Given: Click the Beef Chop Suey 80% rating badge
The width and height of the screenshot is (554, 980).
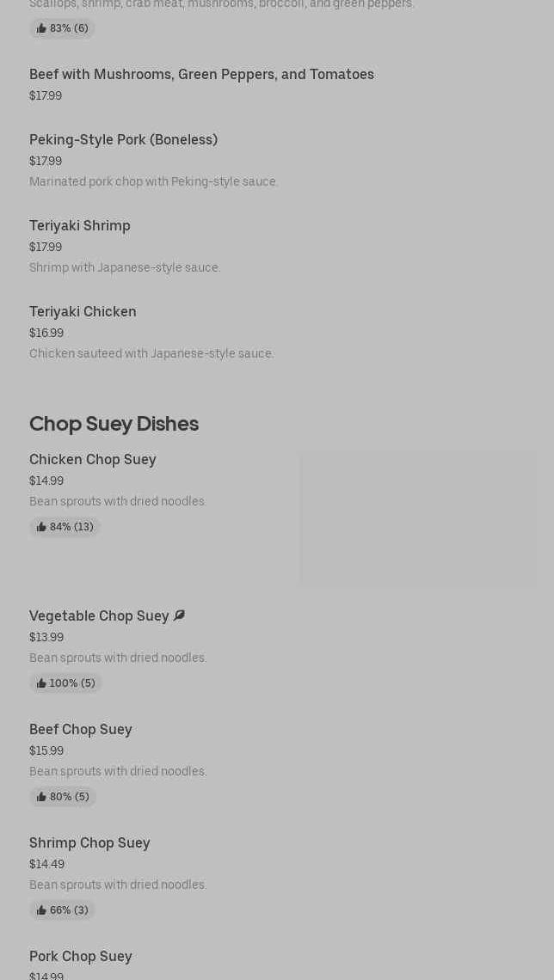Looking at the screenshot, I should click(63, 796).
